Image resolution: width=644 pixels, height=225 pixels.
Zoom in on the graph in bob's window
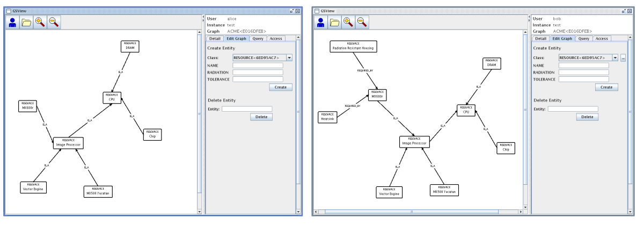click(x=348, y=22)
